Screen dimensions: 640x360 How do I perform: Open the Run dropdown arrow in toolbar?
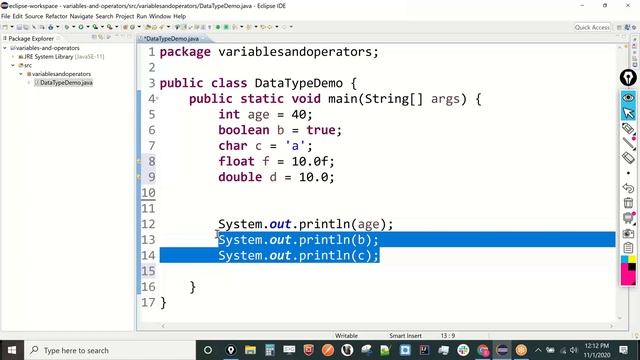(x=87, y=27)
